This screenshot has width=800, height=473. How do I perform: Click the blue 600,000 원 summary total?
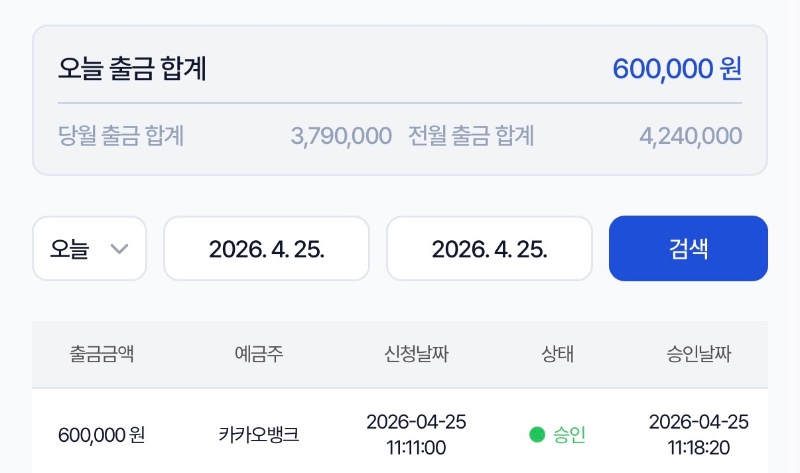pyautogui.click(x=677, y=69)
